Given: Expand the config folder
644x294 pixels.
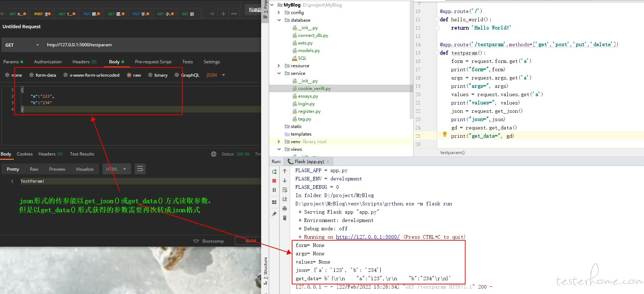Looking at the screenshot, I should [279, 13].
